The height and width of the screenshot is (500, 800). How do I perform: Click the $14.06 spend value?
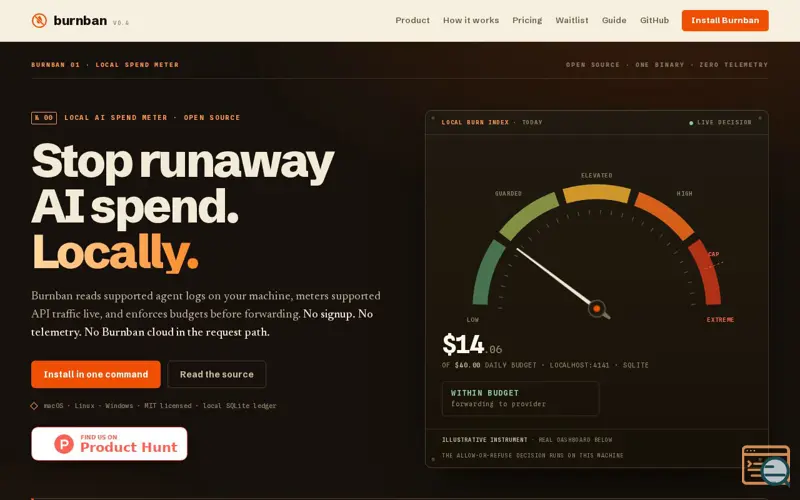472,344
